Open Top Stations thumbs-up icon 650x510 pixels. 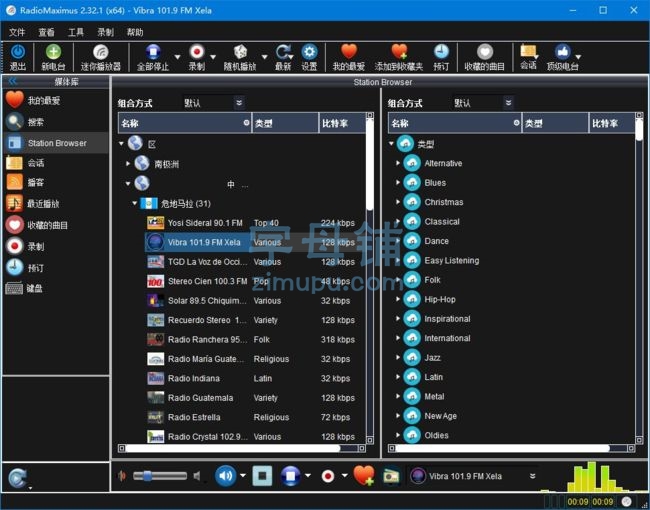point(562,52)
